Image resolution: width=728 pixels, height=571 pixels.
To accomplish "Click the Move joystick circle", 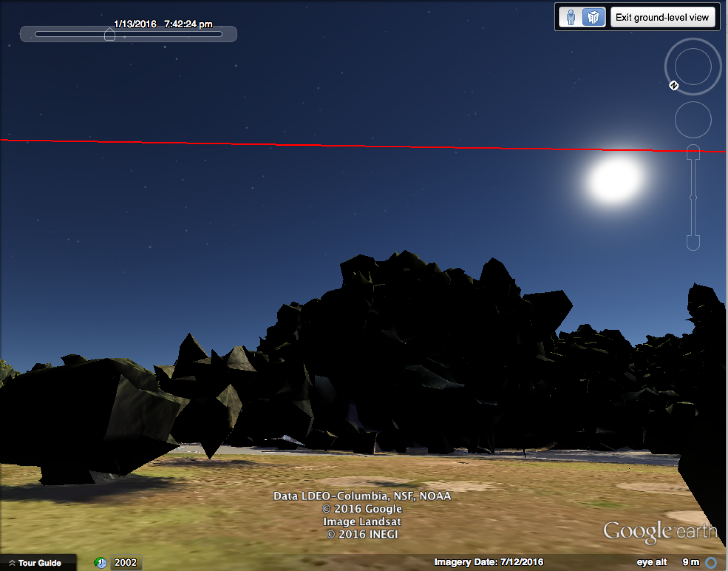I will [x=693, y=120].
